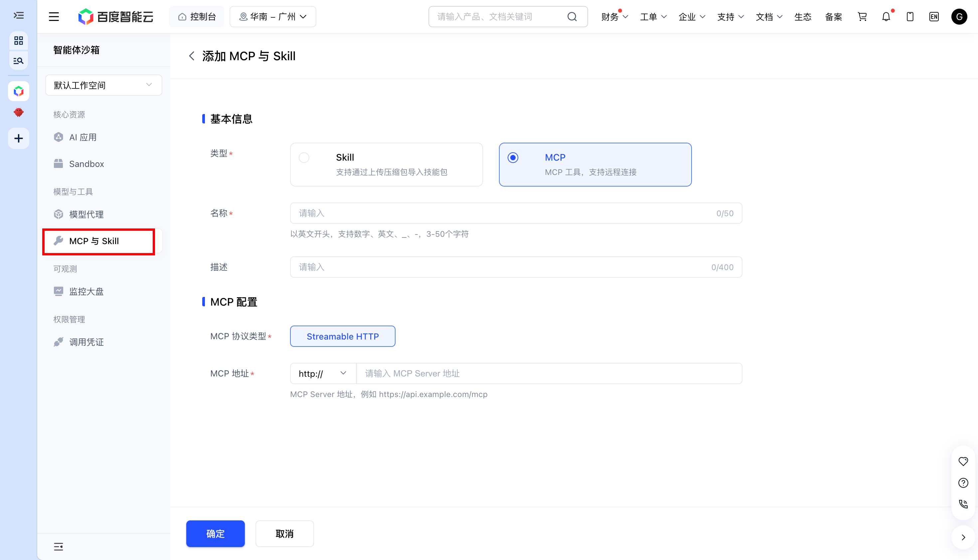Expand the 支持 menu
The width and height of the screenshot is (978, 560).
pos(731,17)
